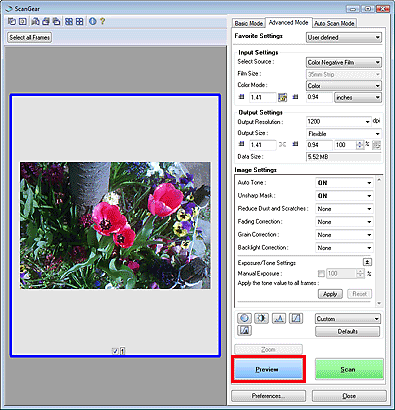The image size is (395, 410).
Task: Switch to the Basic Mode tab
Action: (x=249, y=23)
